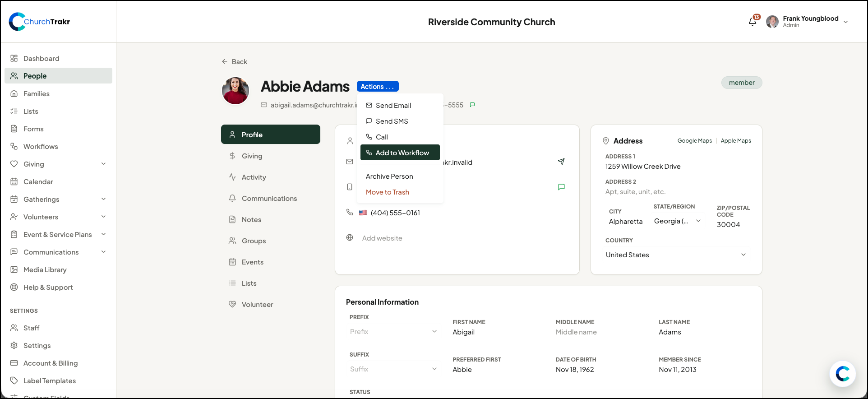Choose Add to Workflow
The image size is (868, 399).
tap(400, 153)
